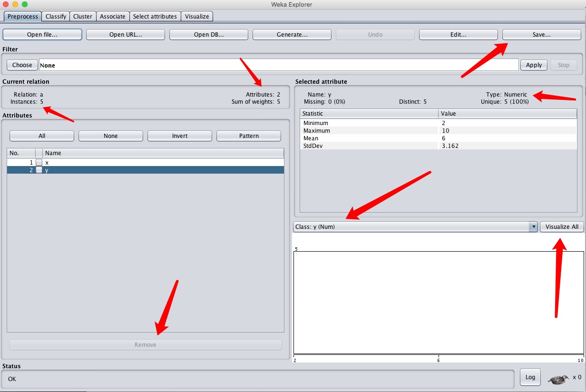Click the Name column header in attributes table

pyautogui.click(x=163, y=153)
